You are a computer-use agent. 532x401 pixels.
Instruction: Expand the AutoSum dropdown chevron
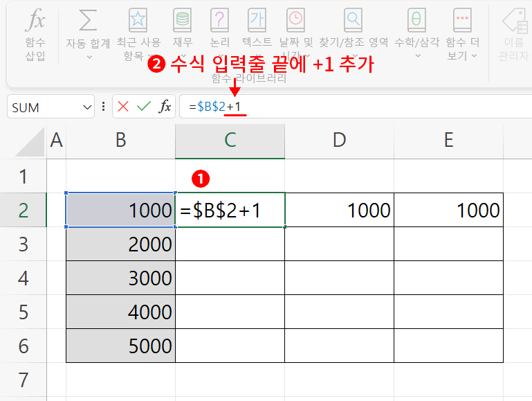tap(89, 57)
